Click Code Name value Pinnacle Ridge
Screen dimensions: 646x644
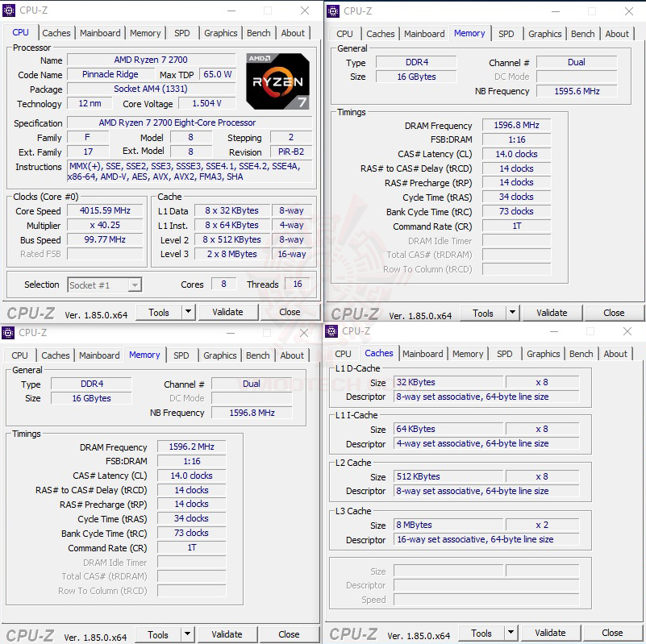[x=110, y=74]
